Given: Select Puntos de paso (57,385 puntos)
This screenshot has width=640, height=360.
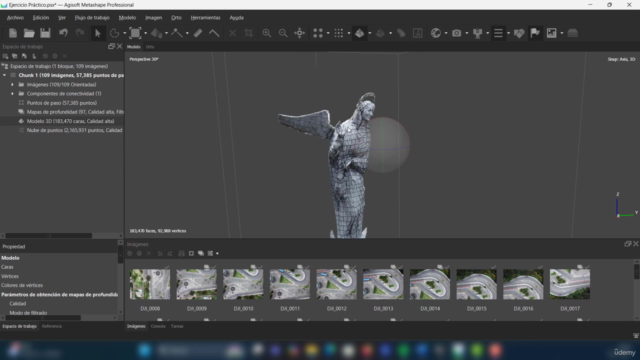Looking at the screenshot, I should (62, 103).
